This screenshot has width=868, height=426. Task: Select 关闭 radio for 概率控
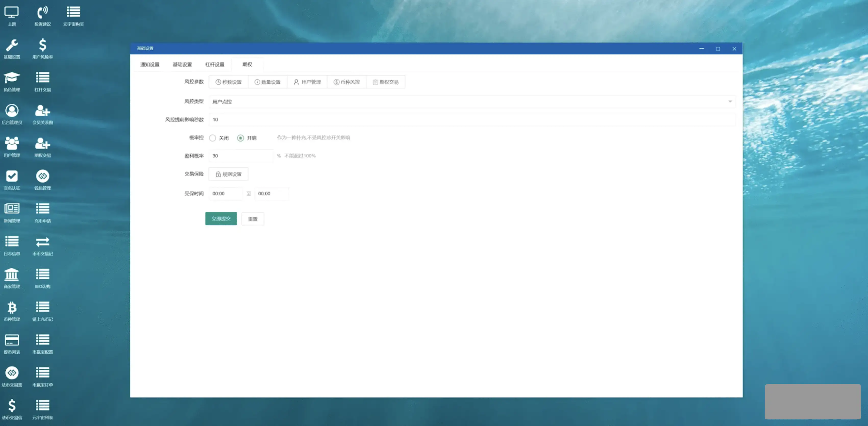213,138
